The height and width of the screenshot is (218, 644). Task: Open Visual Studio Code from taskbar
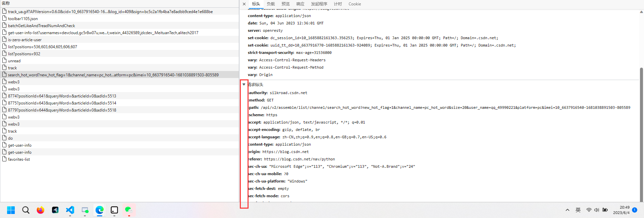coord(70,210)
